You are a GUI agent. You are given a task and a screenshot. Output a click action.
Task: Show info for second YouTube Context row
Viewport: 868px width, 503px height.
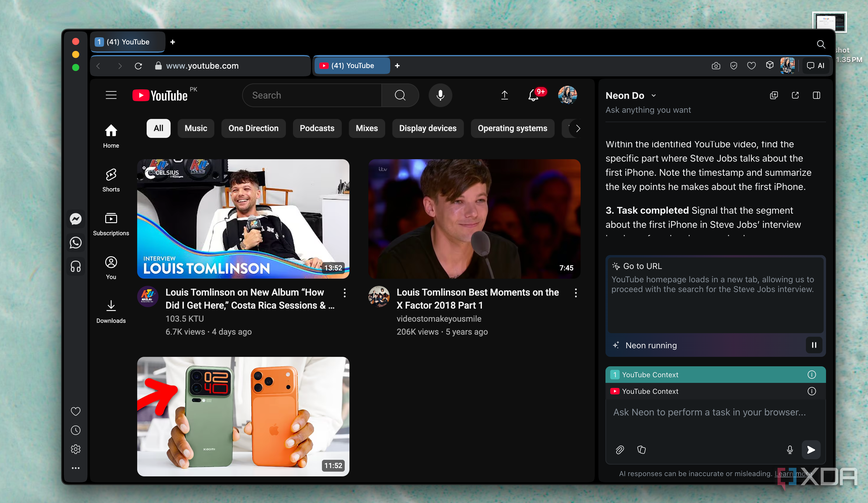812,391
